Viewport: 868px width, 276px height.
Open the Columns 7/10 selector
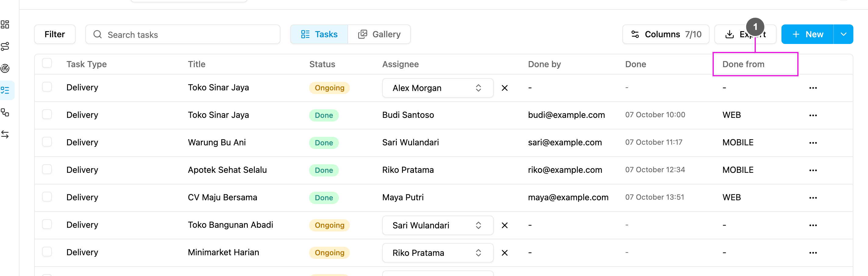point(666,34)
